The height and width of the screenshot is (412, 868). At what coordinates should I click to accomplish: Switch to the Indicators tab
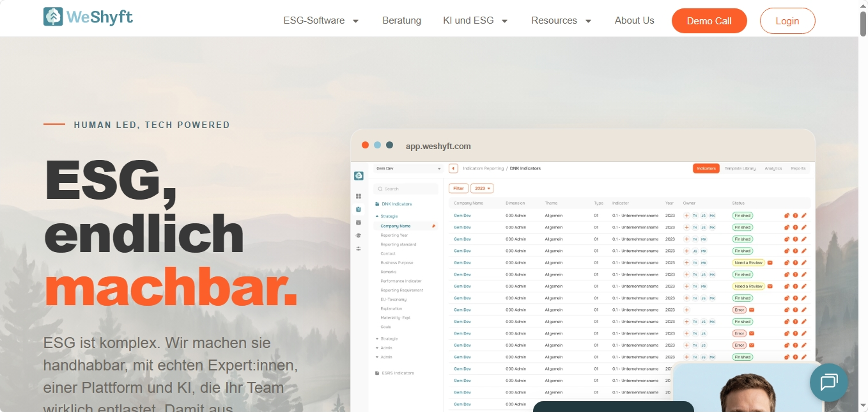coord(706,168)
